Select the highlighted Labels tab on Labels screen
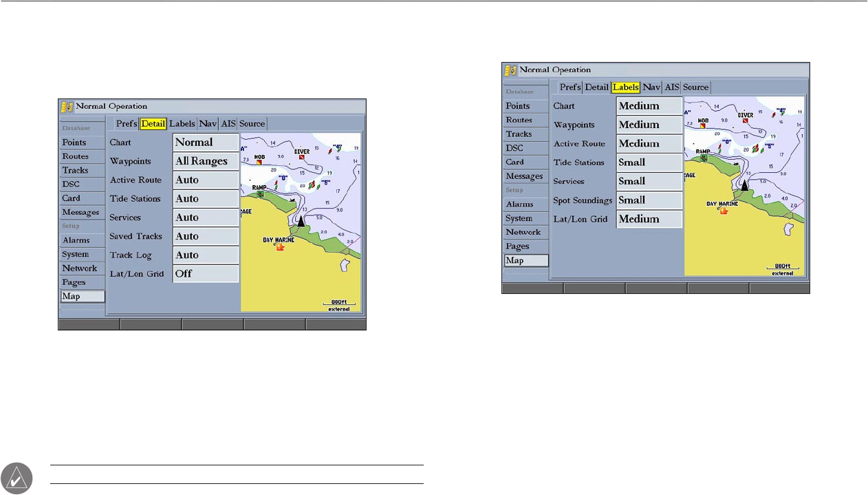The image size is (868, 495). (626, 87)
